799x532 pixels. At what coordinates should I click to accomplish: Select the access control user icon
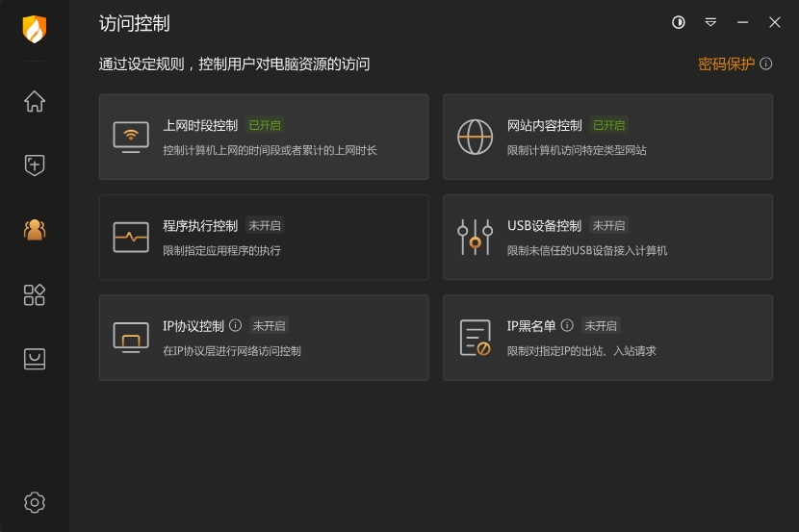(x=35, y=230)
